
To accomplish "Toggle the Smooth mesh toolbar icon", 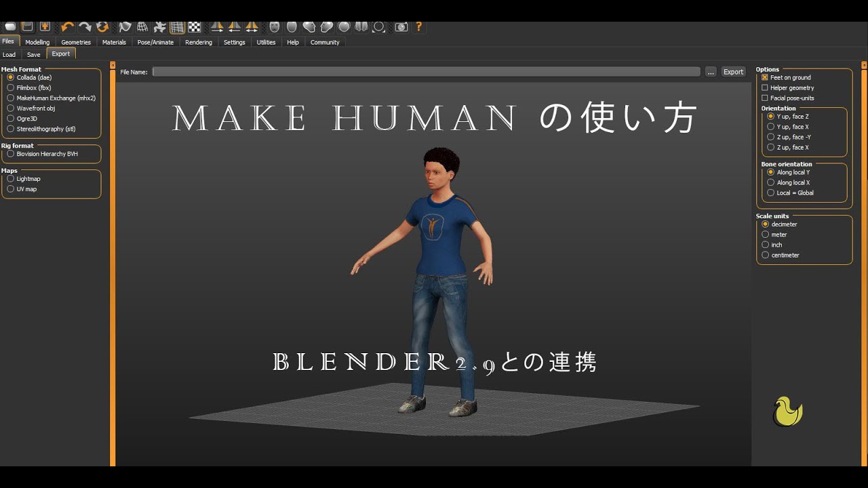I will (x=125, y=26).
